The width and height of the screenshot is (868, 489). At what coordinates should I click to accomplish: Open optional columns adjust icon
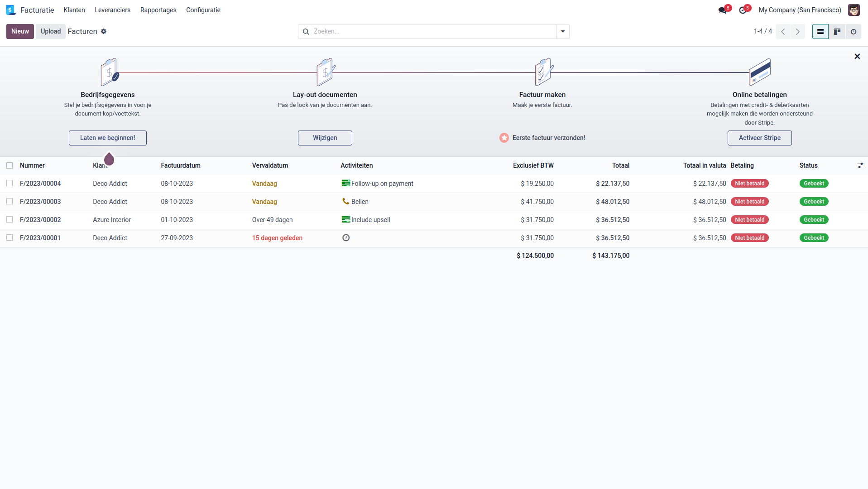click(x=860, y=165)
